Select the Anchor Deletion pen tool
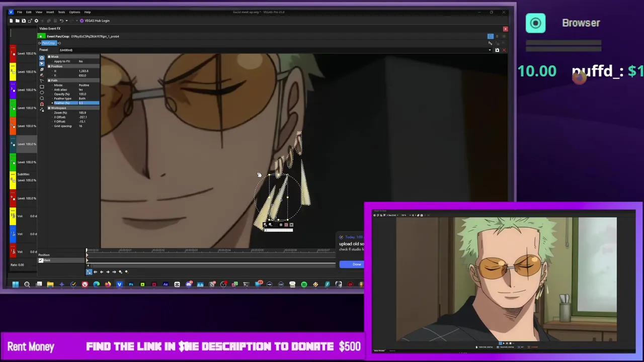 coord(42,75)
